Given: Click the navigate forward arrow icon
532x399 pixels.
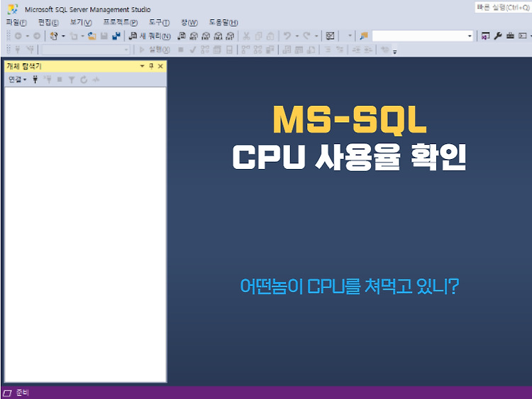Looking at the screenshot, I should pos(37,35).
